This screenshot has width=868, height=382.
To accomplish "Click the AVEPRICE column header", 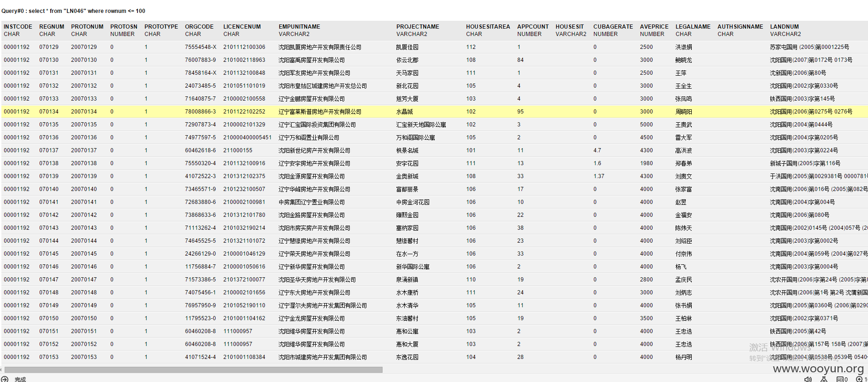I will point(654,27).
